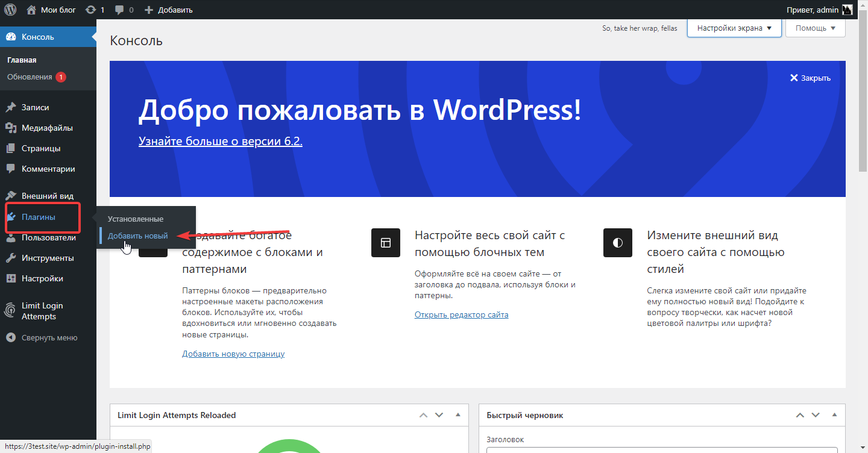Click the So, take her wrap, fellas text
The width and height of the screenshot is (868, 453).
640,28
